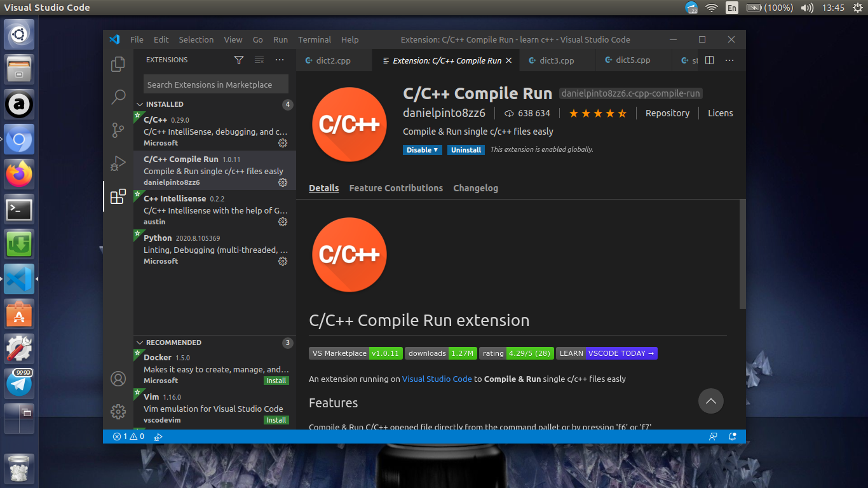The width and height of the screenshot is (868, 488).
Task: Click the scroll-to-top arrow button
Action: [711, 401]
